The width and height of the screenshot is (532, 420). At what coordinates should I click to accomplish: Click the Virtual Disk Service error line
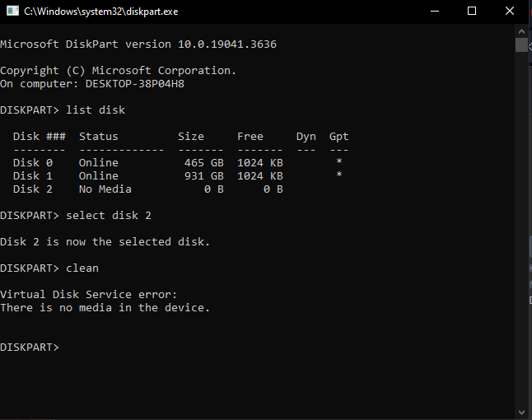tap(89, 295)
